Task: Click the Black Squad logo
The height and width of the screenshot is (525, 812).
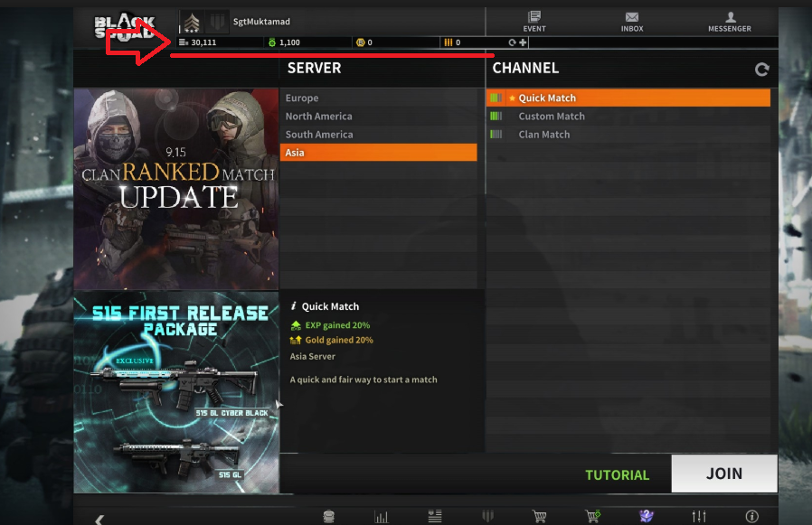Action: pyautogui.click(x=124, y=27)
